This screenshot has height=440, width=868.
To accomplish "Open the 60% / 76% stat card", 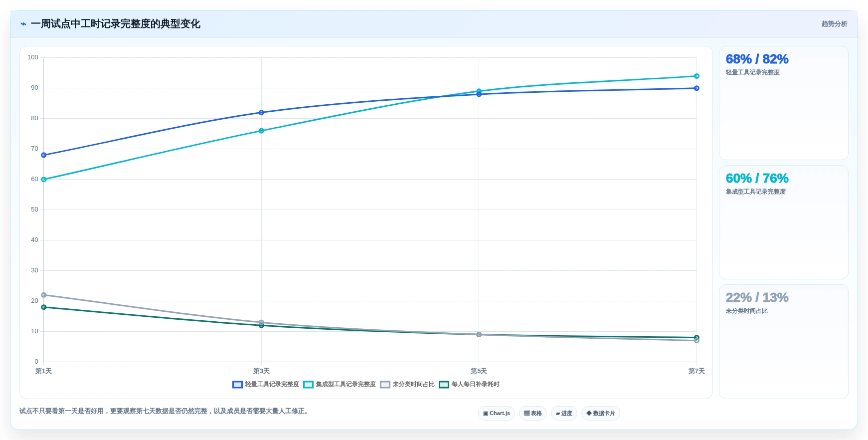I will coord(784,222).
